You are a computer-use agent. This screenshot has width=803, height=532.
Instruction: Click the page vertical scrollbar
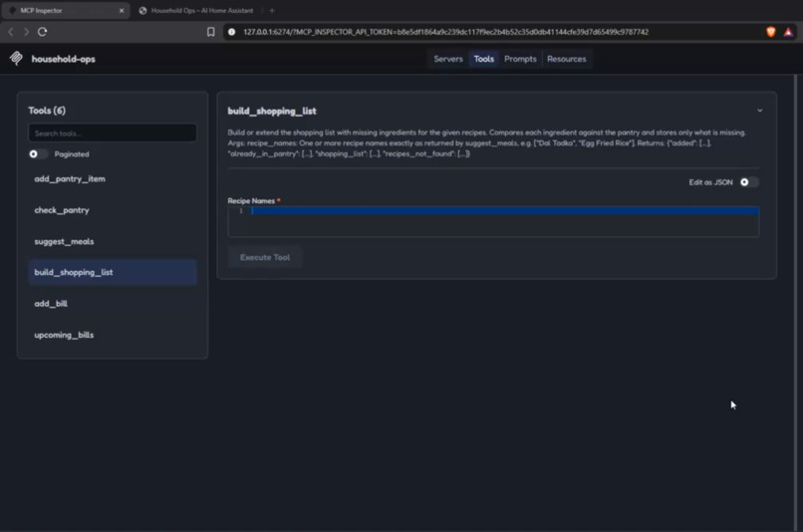coord(795,302)
